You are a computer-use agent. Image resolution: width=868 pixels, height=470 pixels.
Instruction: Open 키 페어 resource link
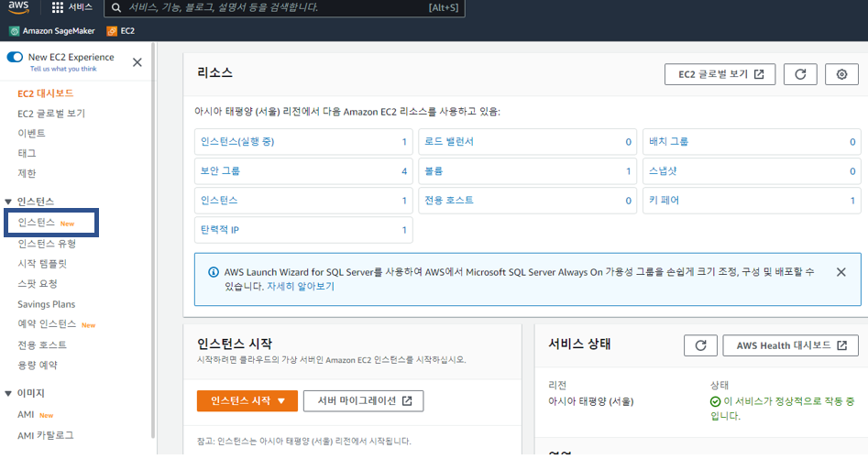(664, 200)
